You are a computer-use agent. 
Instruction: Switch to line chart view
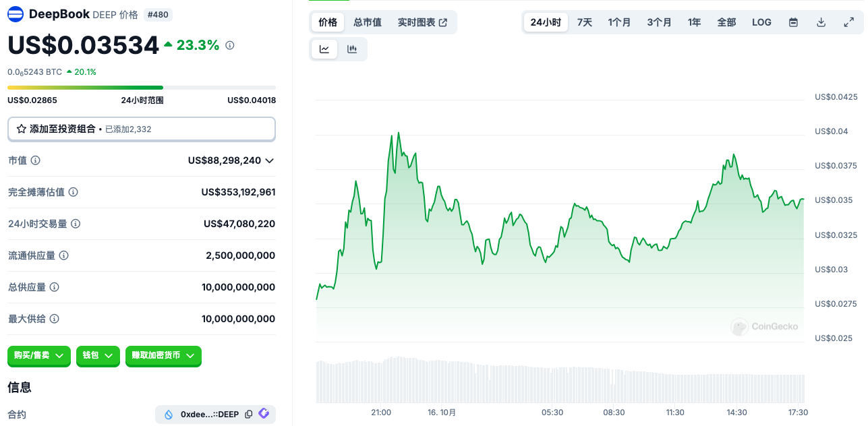[324, 49]
